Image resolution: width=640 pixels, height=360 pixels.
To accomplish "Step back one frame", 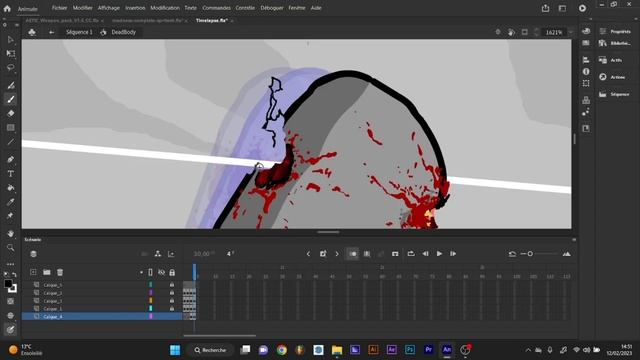I will [425, 254].
